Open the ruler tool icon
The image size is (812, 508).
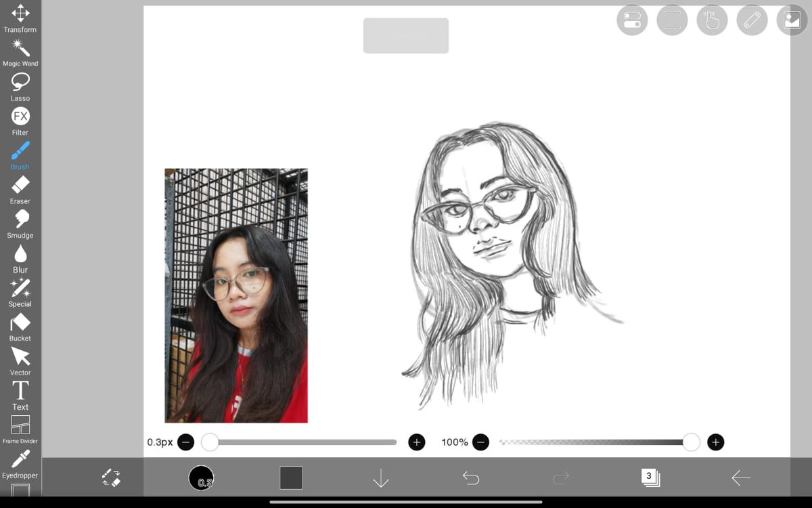(752, 20)
